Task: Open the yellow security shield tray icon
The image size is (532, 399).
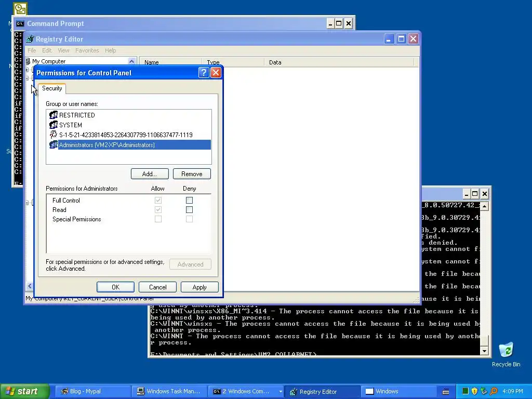Action: click(x=474, y=391)
